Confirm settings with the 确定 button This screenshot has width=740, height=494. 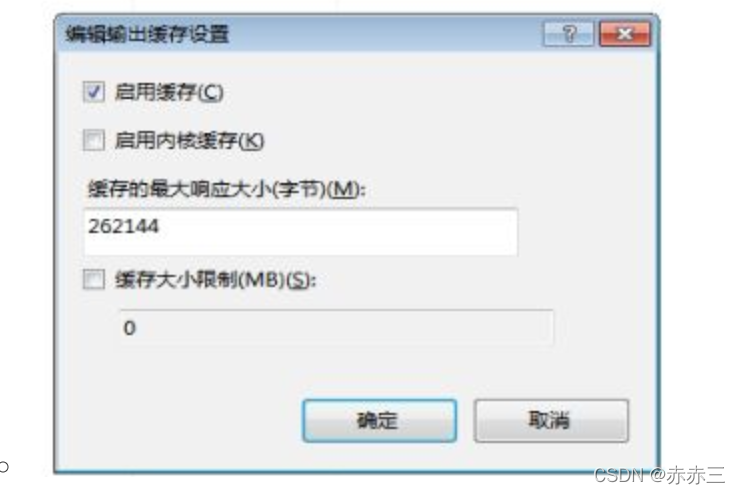[x=379, y=420]
